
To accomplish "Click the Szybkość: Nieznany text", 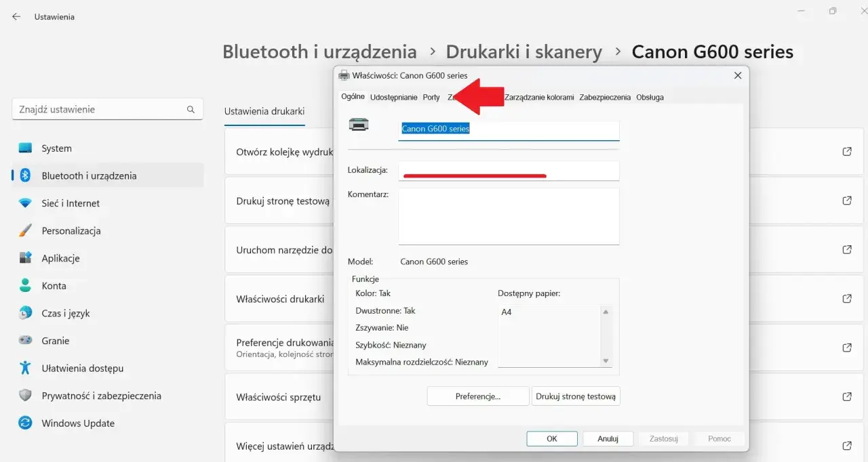I will click(391, 345).
